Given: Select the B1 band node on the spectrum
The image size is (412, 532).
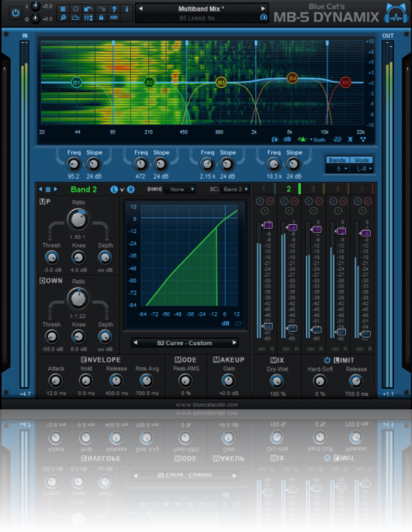Looking at the screenshot, I should [76, 82].
